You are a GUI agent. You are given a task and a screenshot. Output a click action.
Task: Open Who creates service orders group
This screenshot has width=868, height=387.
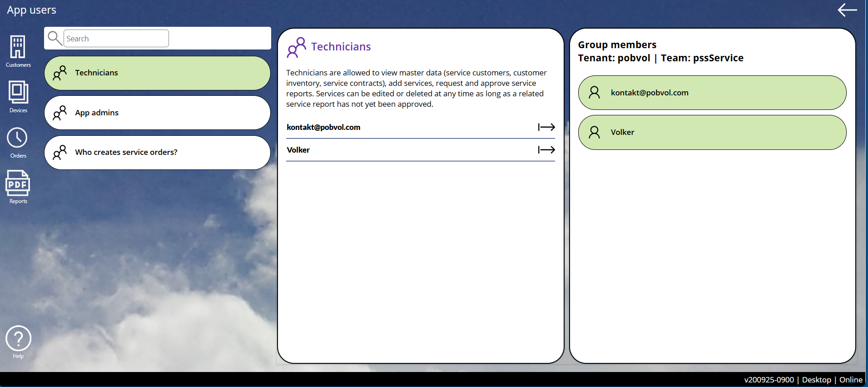[x=157, y=153]
